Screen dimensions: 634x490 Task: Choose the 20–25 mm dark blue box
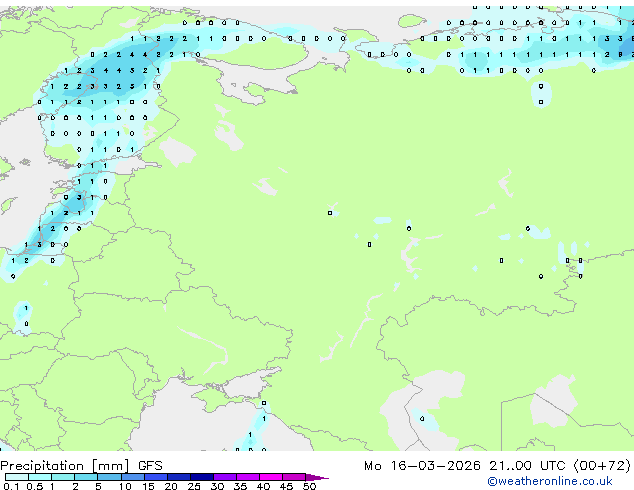(x=179, y=477)
